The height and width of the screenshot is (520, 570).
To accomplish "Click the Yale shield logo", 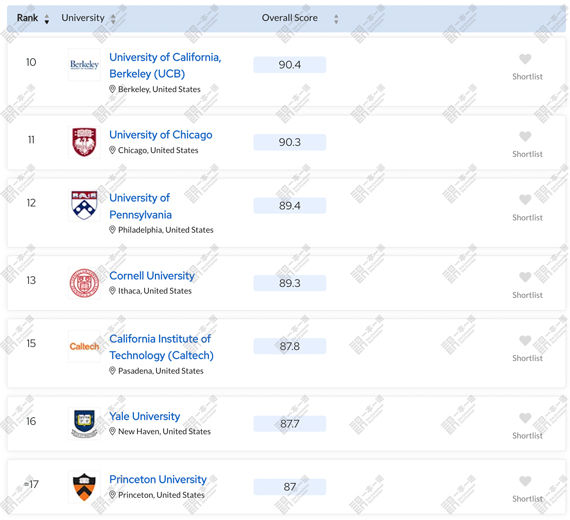I will (84, 424).
